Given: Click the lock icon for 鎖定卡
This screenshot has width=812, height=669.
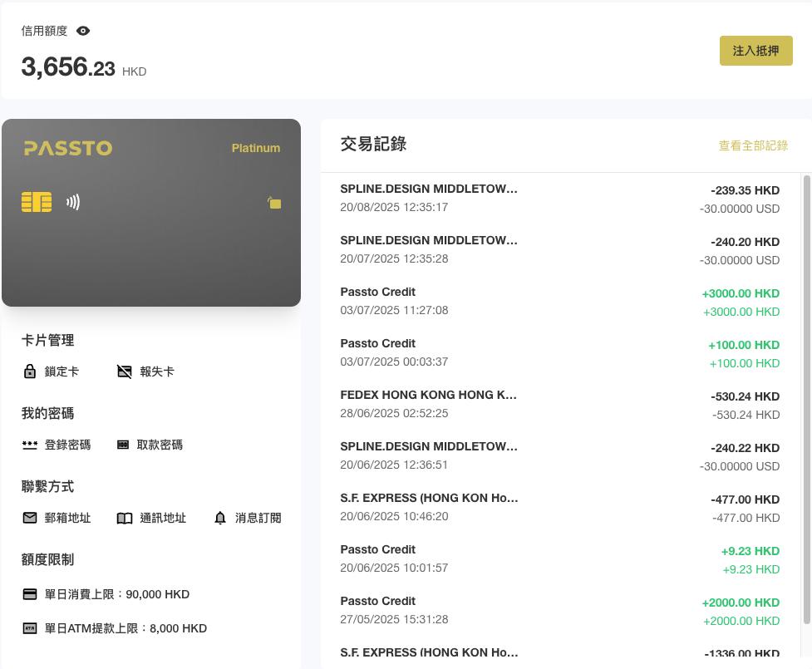Looking at the screenshot, I should (30, 371).
